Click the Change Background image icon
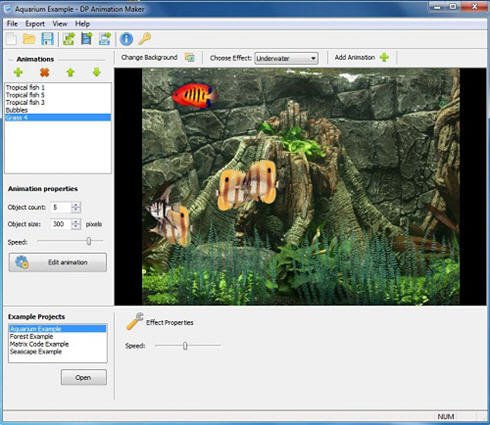The image size is (490, 425). click(190, 57)
